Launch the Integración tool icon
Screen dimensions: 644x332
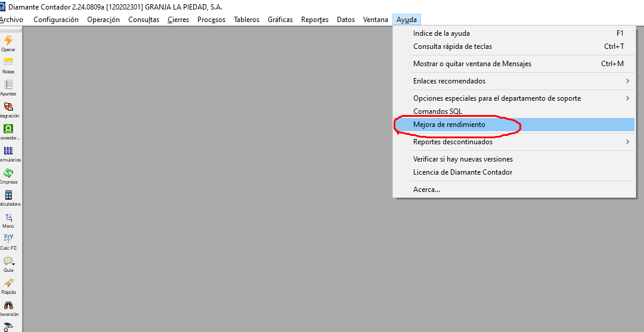[x=8, y=107]
